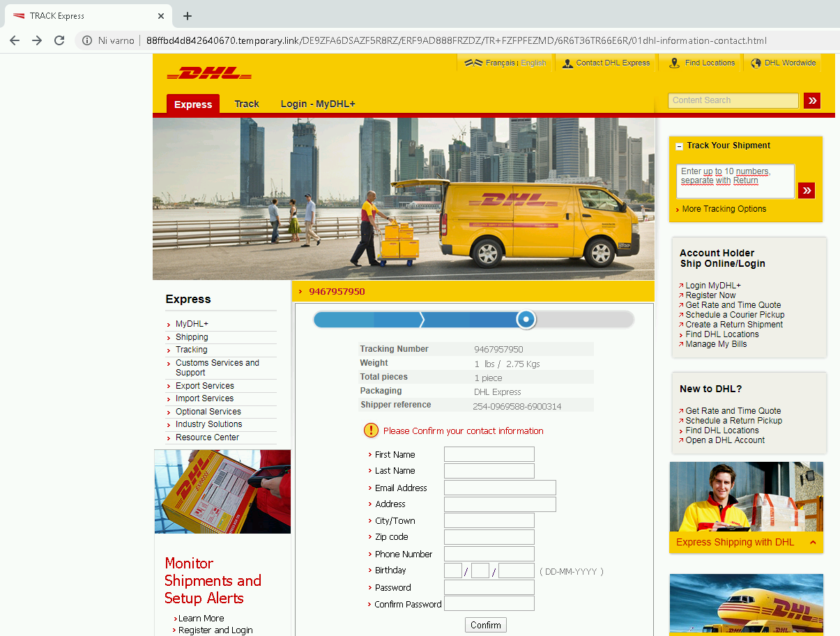The image size is (840, 636).
Task: Click the First Name field
Action: pos(489,454)
